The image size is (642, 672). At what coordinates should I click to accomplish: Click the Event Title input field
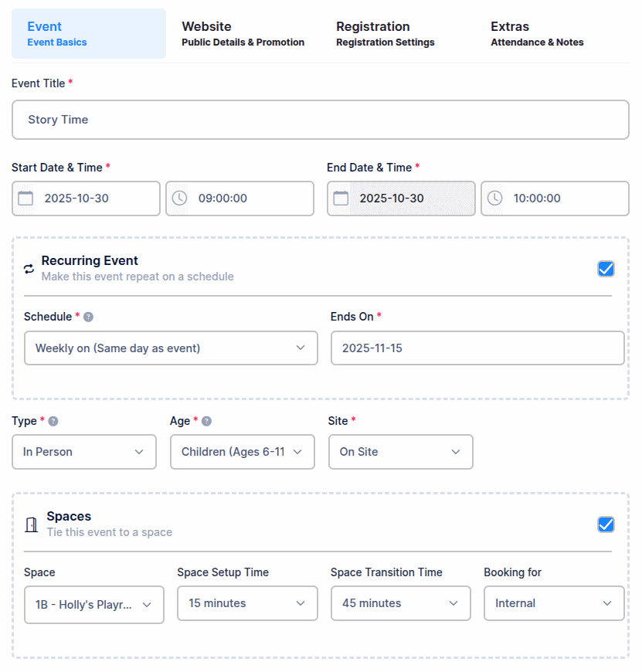[x=321, y=120]
